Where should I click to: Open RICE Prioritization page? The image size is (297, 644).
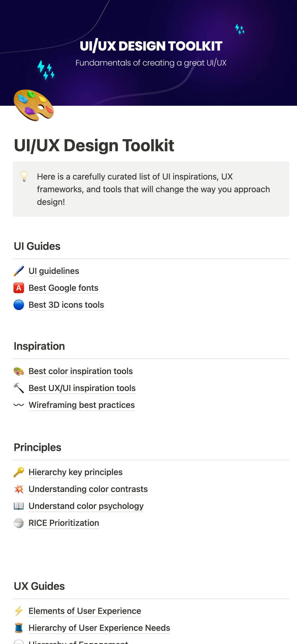pyautogui.click(x=64, y=523)
